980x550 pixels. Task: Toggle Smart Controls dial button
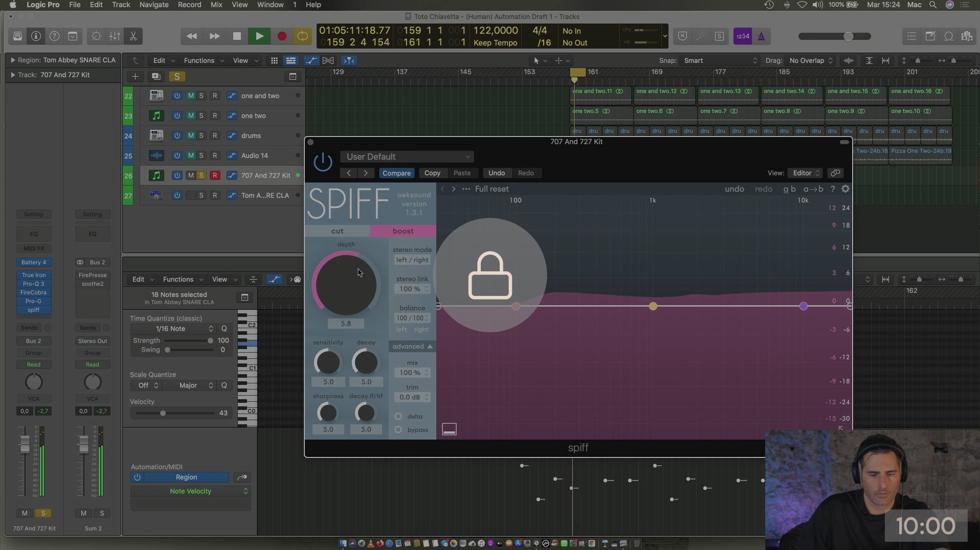coord(96,36)
